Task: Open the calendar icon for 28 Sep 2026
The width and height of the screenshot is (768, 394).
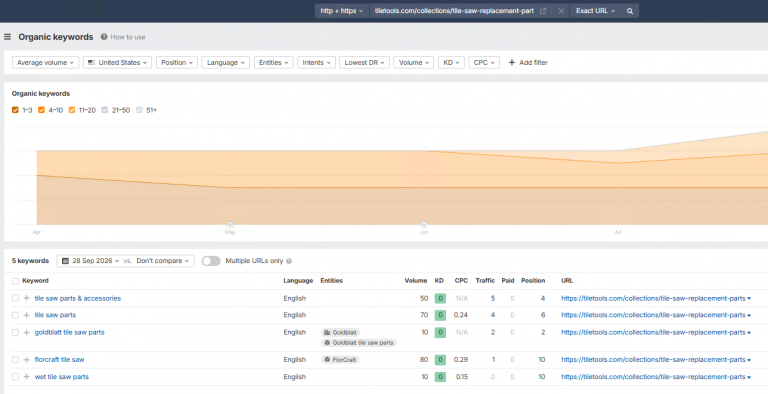Action: click(x=65, y=261)
